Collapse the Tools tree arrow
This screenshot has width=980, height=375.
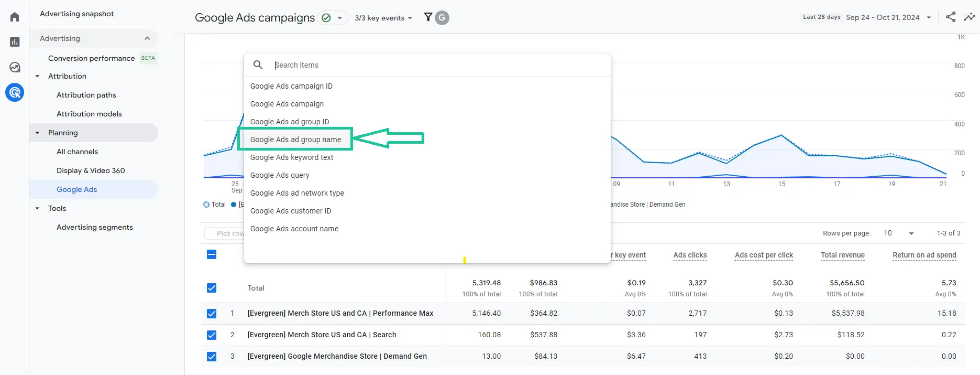tap(37, 208)
